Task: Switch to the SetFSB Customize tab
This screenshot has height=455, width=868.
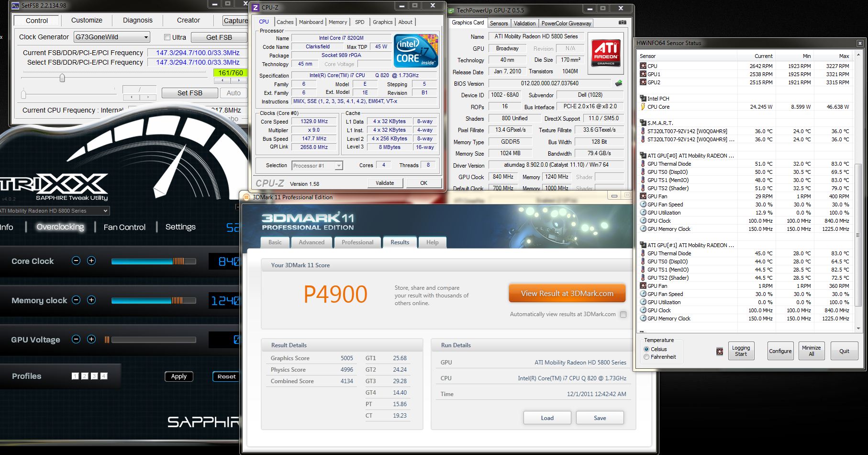Action: 87,20
